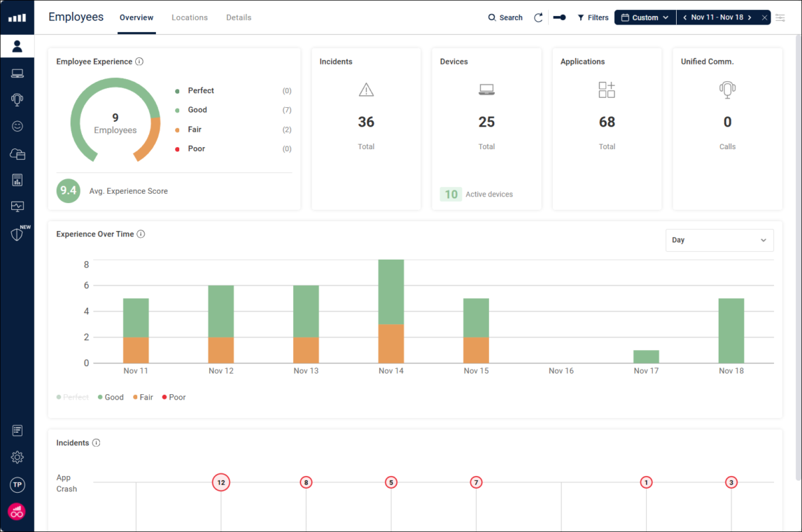Switch to the Details tab
The width and height of the screenshot is (802, 532).
pos(239,17)
